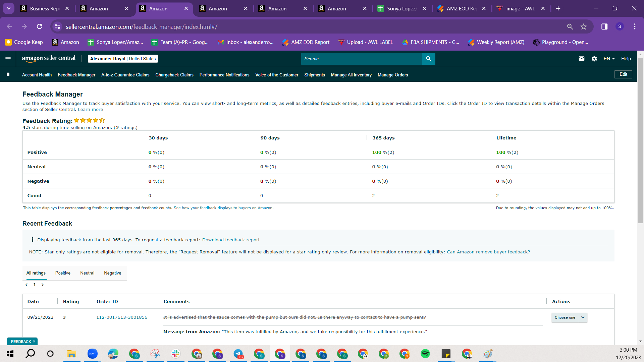Open the Chrome side panel icon
Viewport: 644px width, 362px height.
[x=604, y=26]
